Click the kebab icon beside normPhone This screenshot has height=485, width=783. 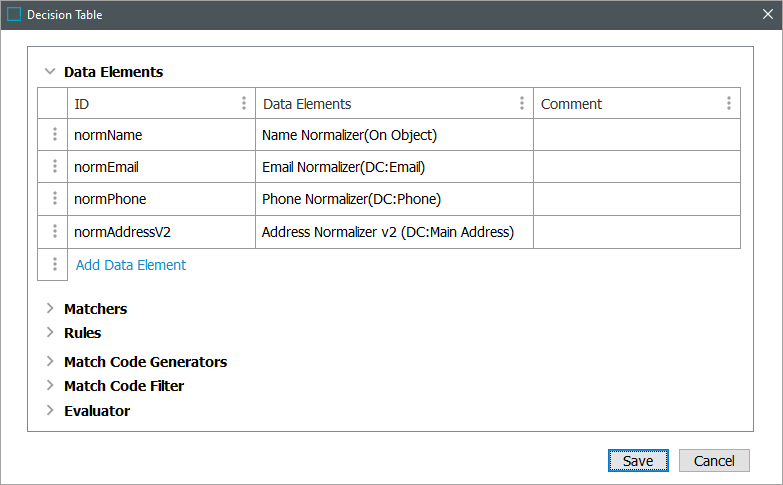pyautogui.click(x=54, y=199)
